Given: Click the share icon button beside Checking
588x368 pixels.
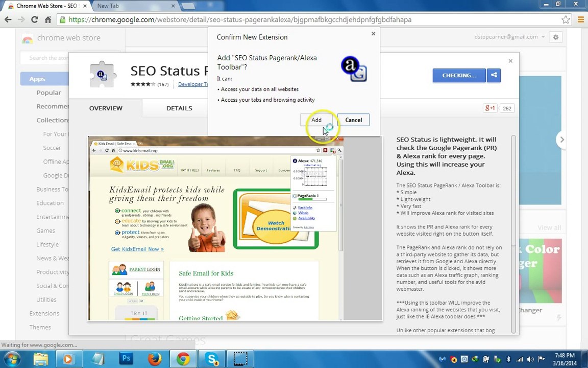Looking at the screenshot, I should 494,76.
